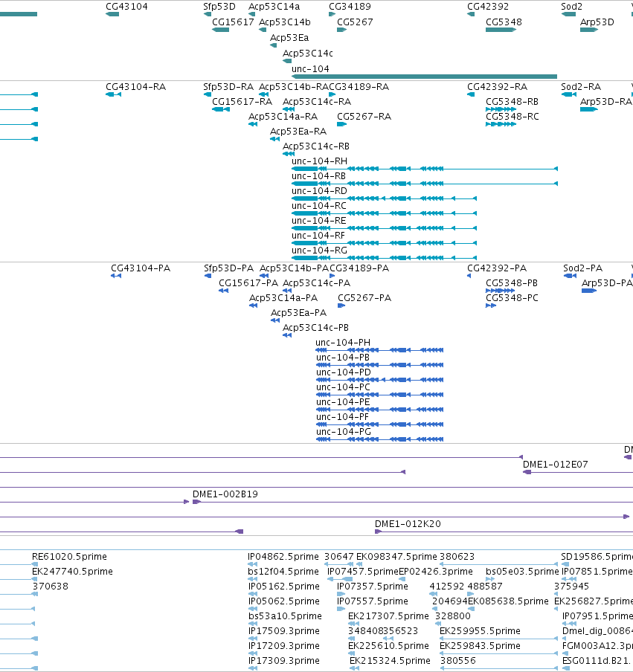Click the unc-104-PD protein label
This screenshot has height=672, width=633.
pyautogui.click(x=343, y=372)
